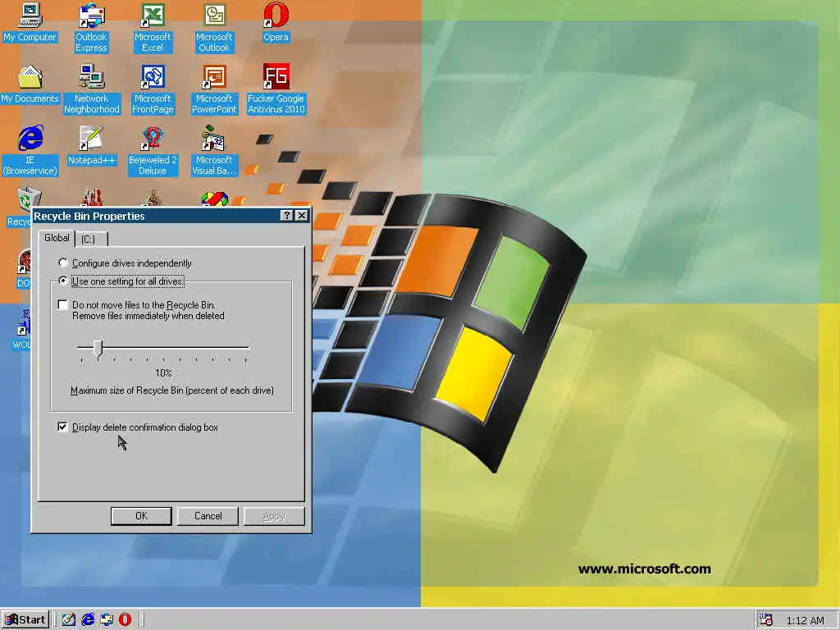Click the OK button
This screenshot has height=630, width=840.
point(141,516)
